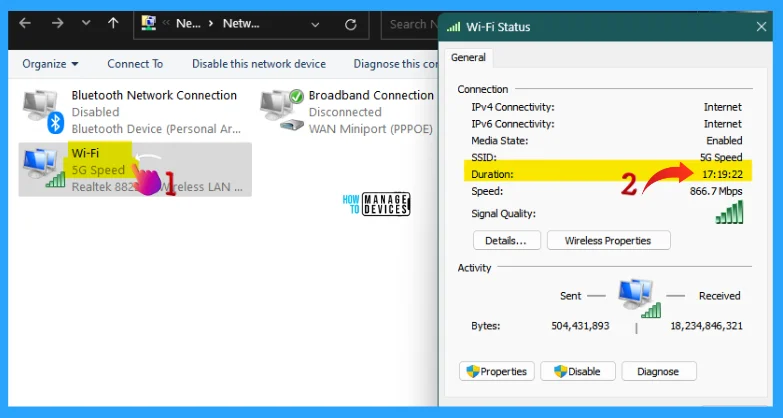The height and width of the screenshot is (418, 783).
Task: Open Wireless Properties
Action: click(x=607, y=240)
